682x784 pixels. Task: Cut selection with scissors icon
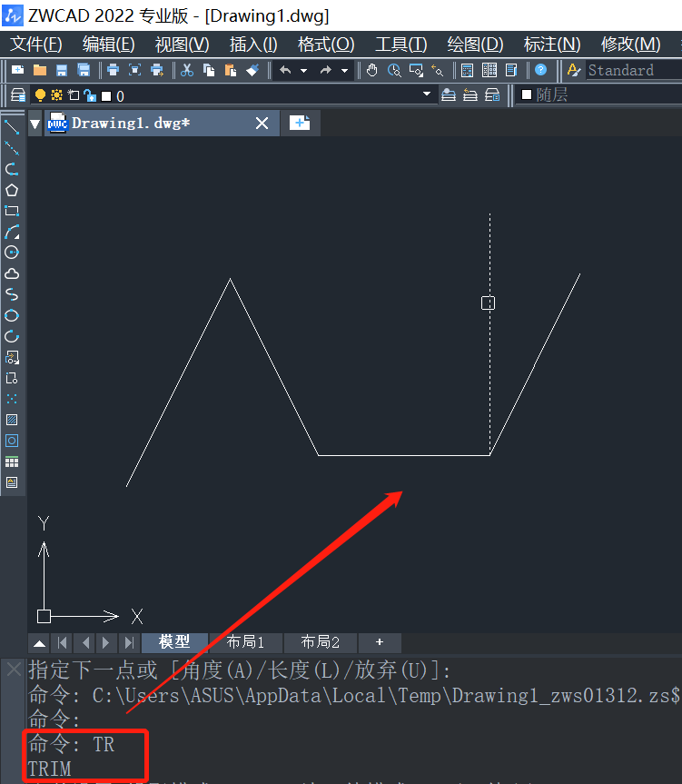pos(187,70)
